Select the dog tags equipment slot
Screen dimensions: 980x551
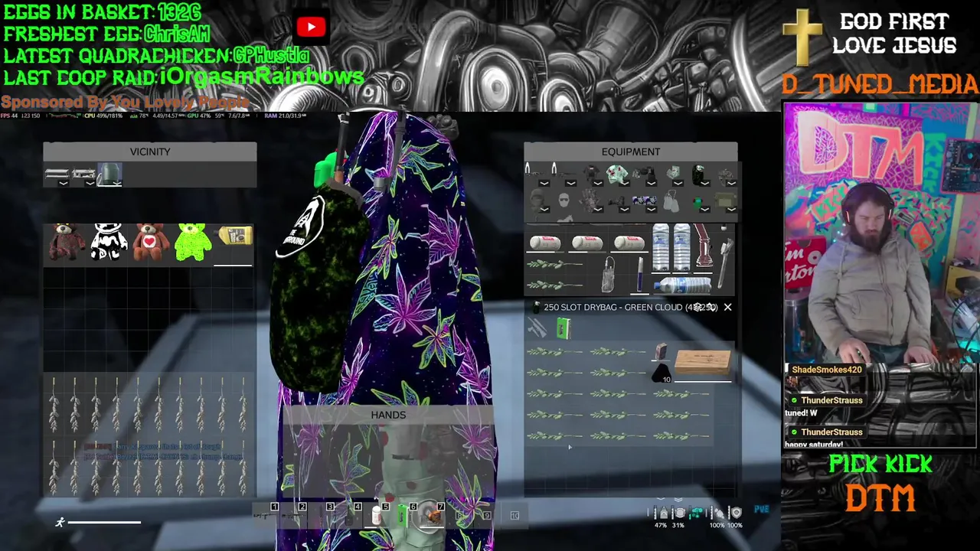click(x=671, y=201)
